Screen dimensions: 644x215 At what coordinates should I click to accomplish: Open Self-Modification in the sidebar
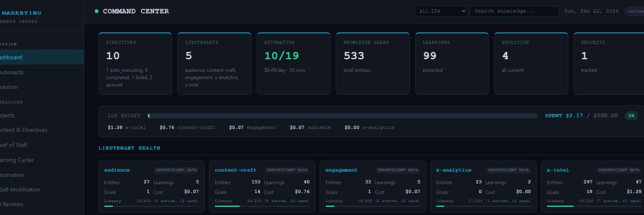(x=42, y=189)
